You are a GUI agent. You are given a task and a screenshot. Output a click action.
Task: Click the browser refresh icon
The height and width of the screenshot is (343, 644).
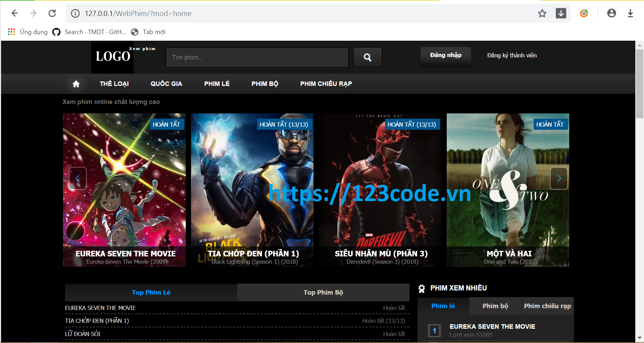pos(52,13)
